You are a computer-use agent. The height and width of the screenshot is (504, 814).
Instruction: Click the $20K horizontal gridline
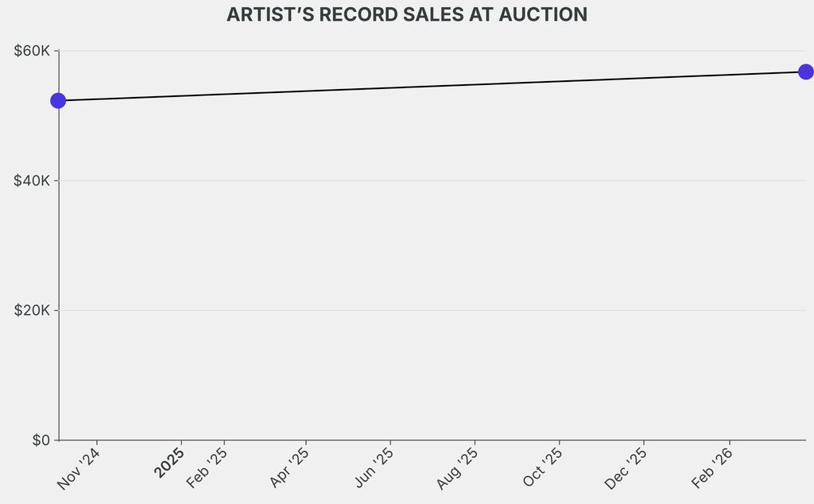pos(429,310)
